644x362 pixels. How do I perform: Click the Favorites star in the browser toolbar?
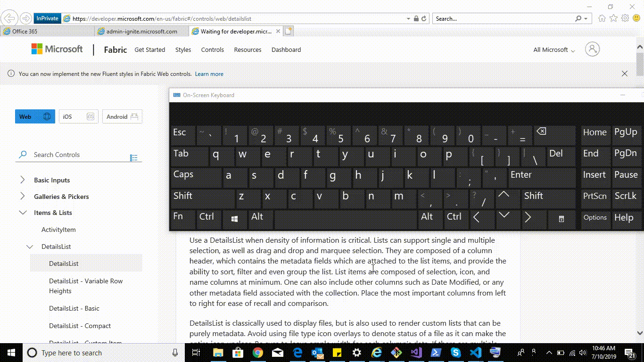612,18
